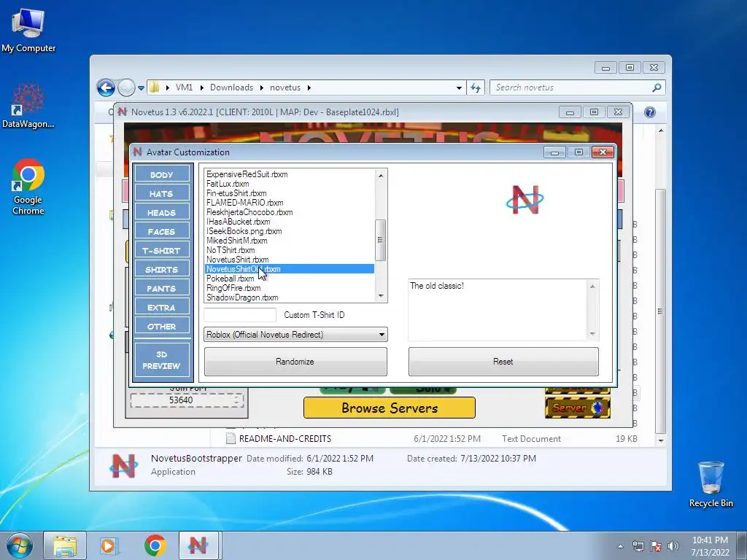Open Google Chrome desktop shortcut
This screenshot has width=747, height=560.
click(28, 187)
